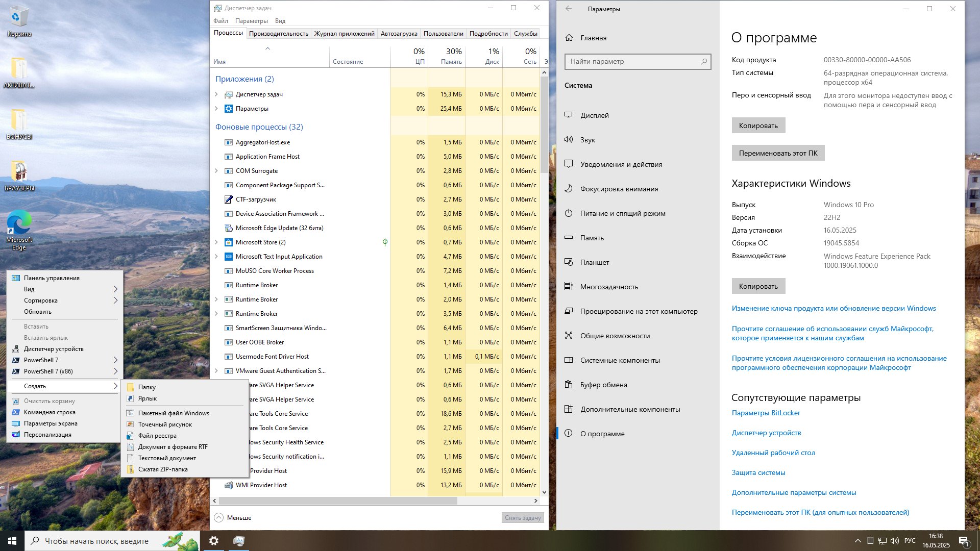Click the Главная home icon in Settings

coord(569,38)
